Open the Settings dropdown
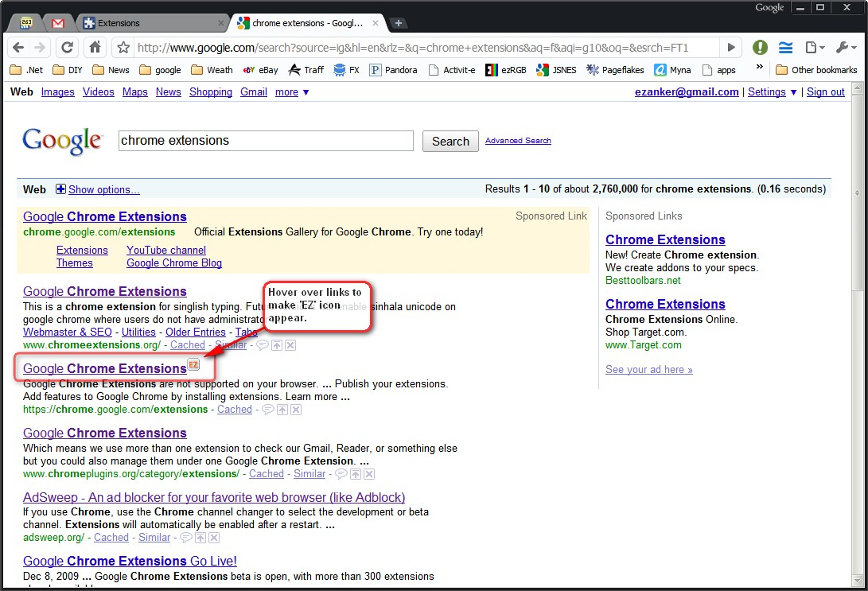Image resolution: width=868 pixels, height=591 pixels. click(x=773, y=91)
